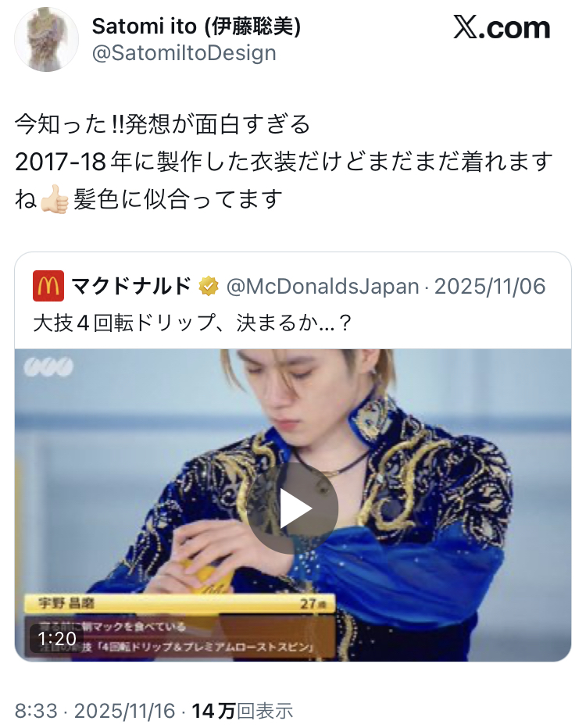This screenshot has height=728, width=586.
Task: Click the broadcast logo watermark in video
Action: (x=48, y=367)
